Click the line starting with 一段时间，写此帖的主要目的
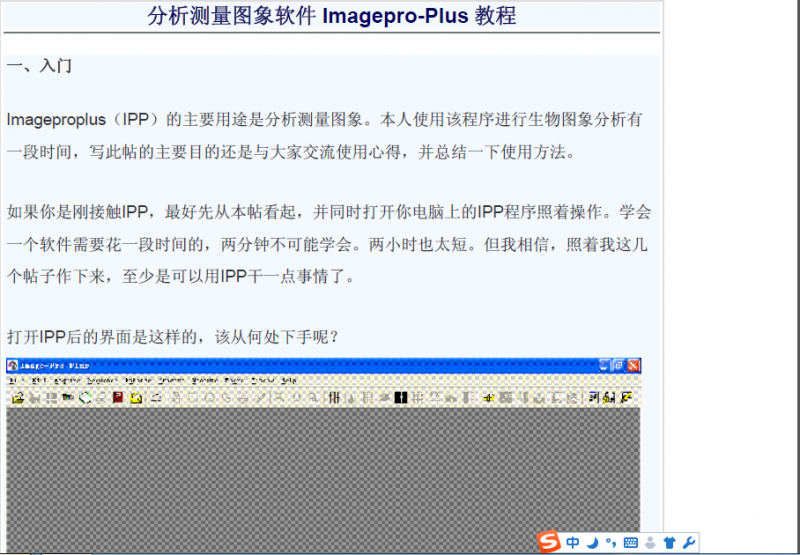This screenshot has width=800, height=555. pyautogui.click(x=291, y=152)
